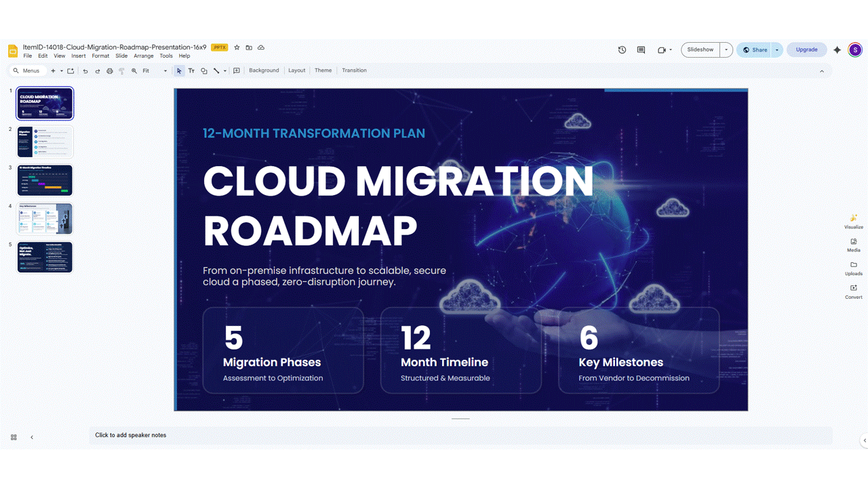This screenshot has height=488, width=868.
Task: Open the Arrange menu
Action: click(144, 56)
